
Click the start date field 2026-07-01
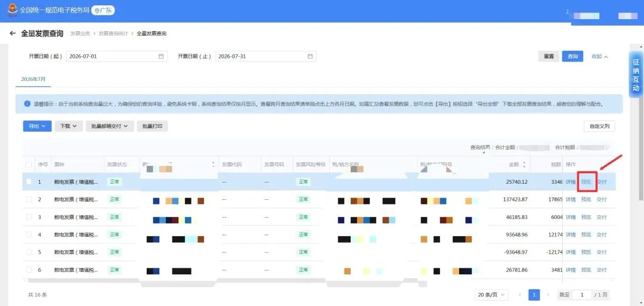pos(117,56)
